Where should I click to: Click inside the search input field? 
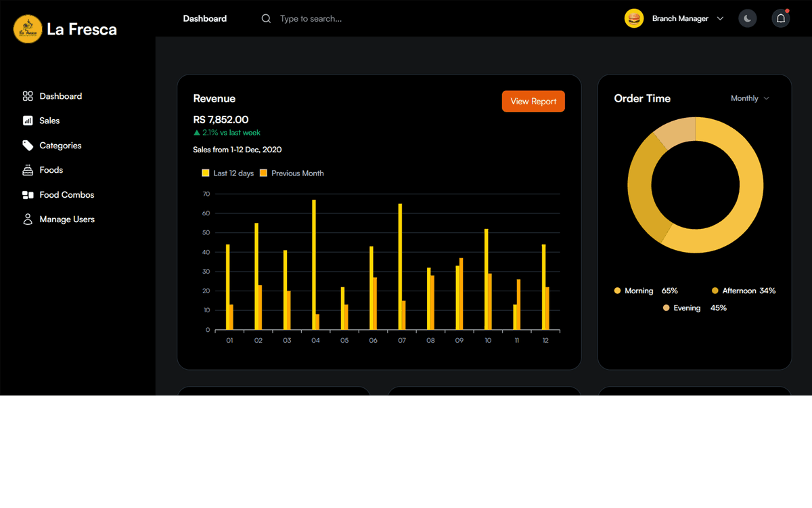tap(318, 18)
